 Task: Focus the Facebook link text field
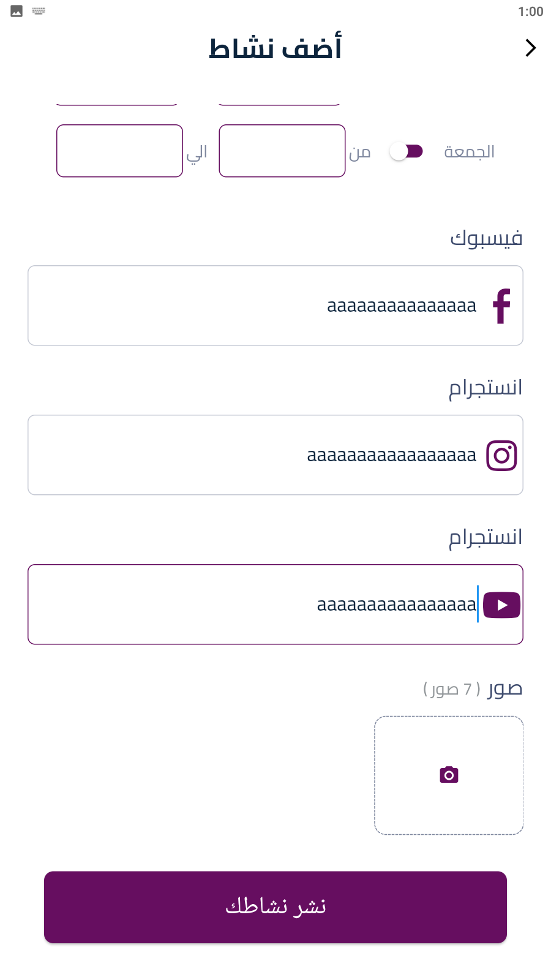pos(257,306)
